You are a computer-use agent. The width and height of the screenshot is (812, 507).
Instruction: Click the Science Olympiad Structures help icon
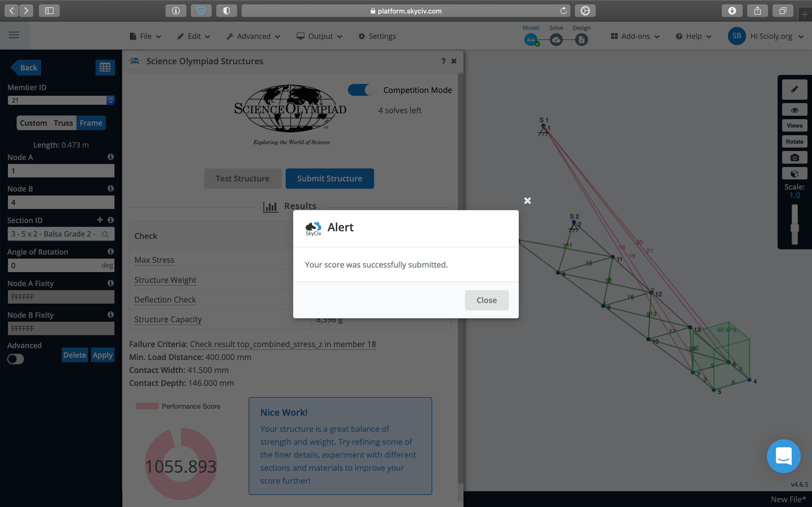pyautogui.click(x=443, y=61)
